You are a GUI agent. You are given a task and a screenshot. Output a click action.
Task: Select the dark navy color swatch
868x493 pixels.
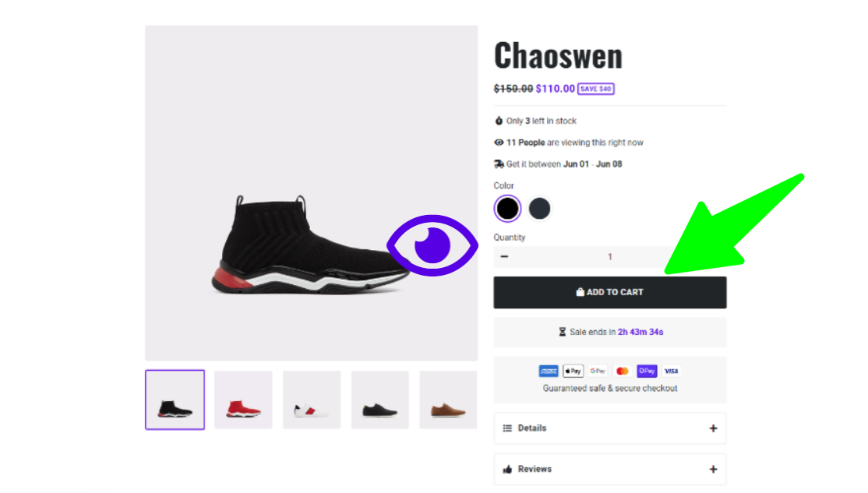pos(539,209)
